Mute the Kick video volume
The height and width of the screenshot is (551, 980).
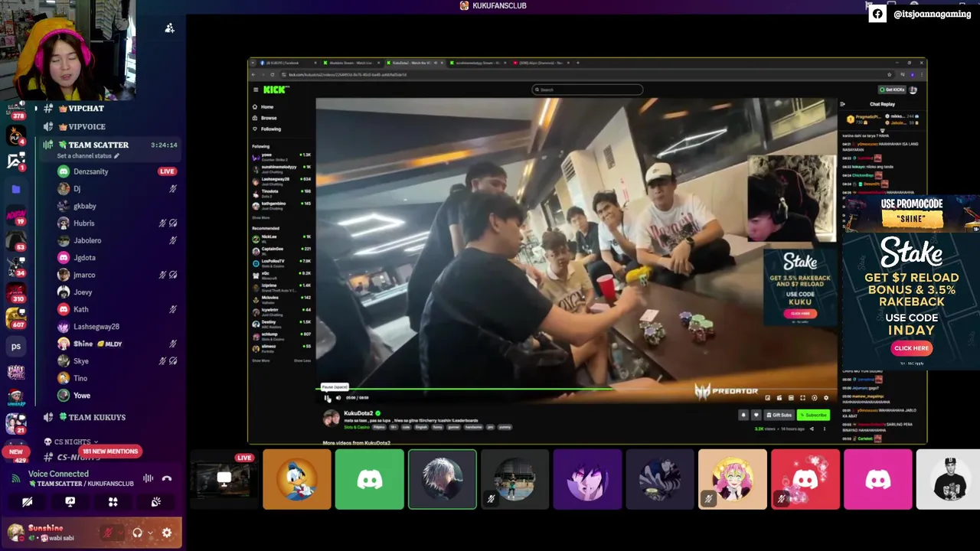coord(338,398)
